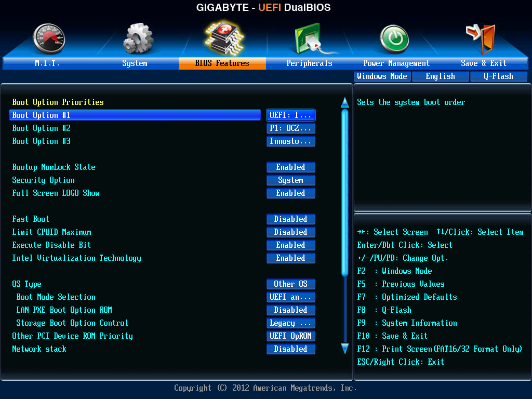Screen dimensions: 532x399
Task: Toggle LAN PXE Boot Option ROM Disabled value
Action: (x=291, y=310)
